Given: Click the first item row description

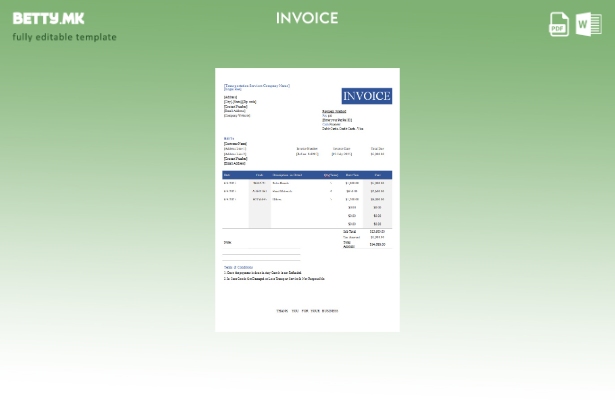Looking at the screenshot, I should 281,183.
